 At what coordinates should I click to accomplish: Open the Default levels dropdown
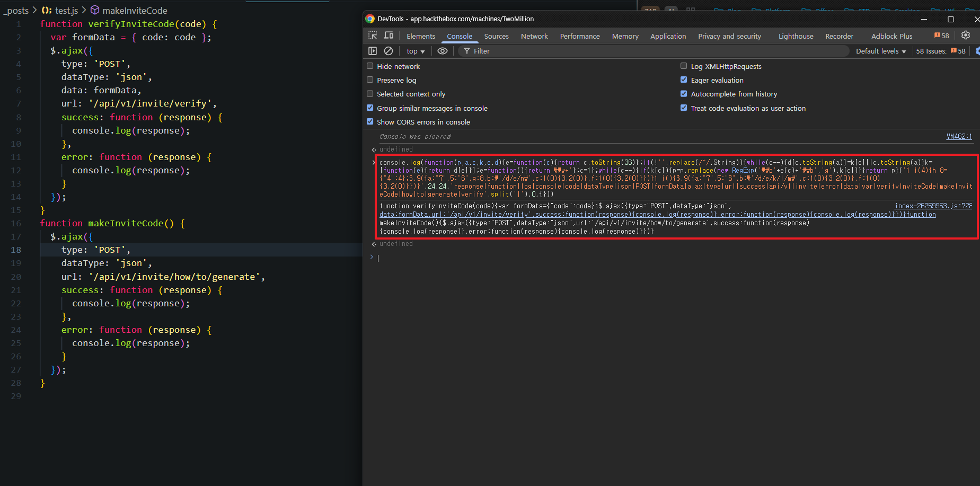pos(880,51)
